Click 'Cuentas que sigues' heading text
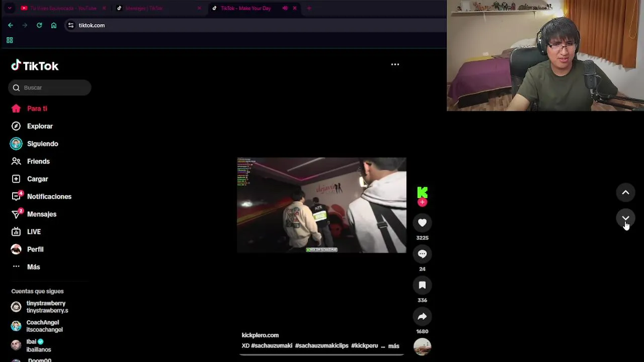Viewport: 644px width, 362px height. [37, 291]
